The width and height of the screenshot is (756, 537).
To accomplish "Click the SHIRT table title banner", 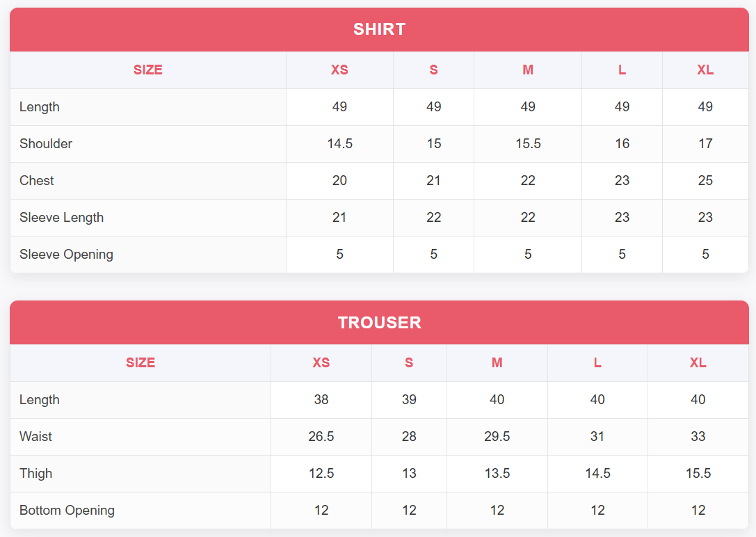I will 379,29.
